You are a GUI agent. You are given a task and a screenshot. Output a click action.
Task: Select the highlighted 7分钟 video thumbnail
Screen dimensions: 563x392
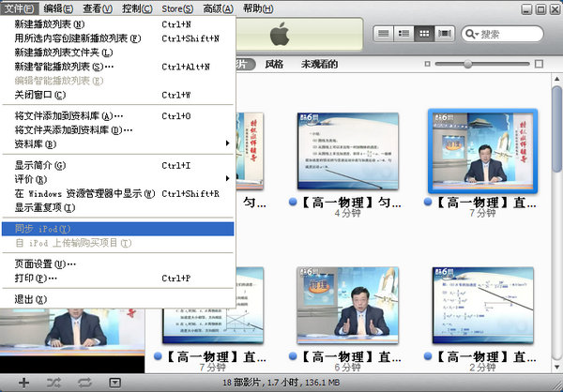pos(482,151)
